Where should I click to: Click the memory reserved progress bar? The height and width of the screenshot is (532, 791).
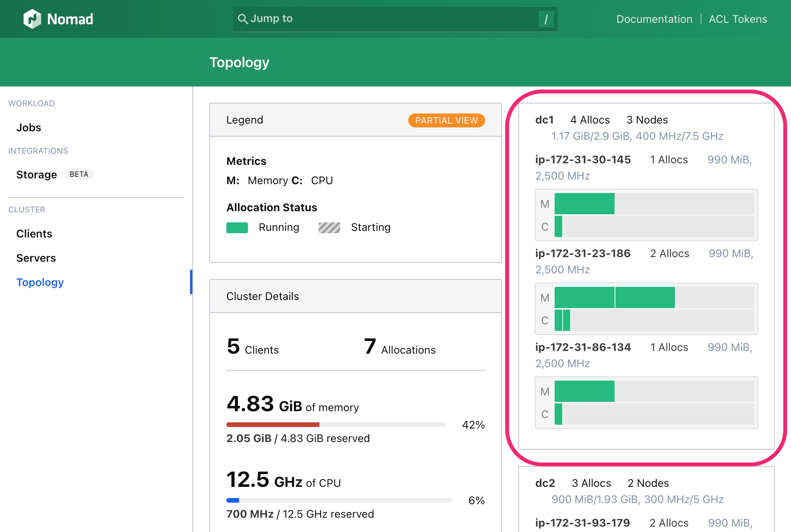336,425
